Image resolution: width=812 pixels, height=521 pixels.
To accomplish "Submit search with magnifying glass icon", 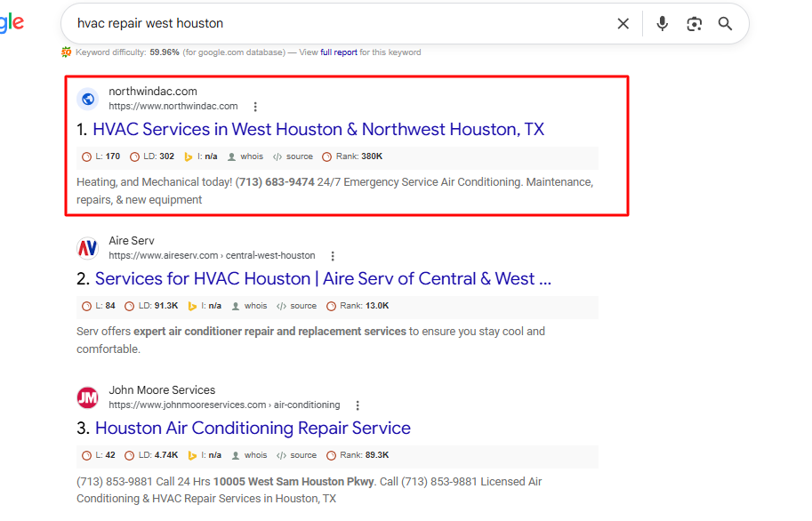I will pyautogui.click(x=725, y=24).
